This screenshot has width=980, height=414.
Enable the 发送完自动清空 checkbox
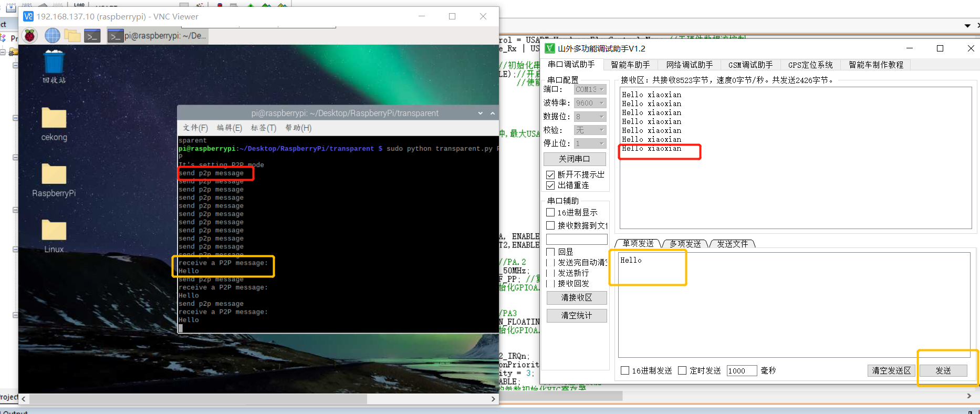(550, 262)
